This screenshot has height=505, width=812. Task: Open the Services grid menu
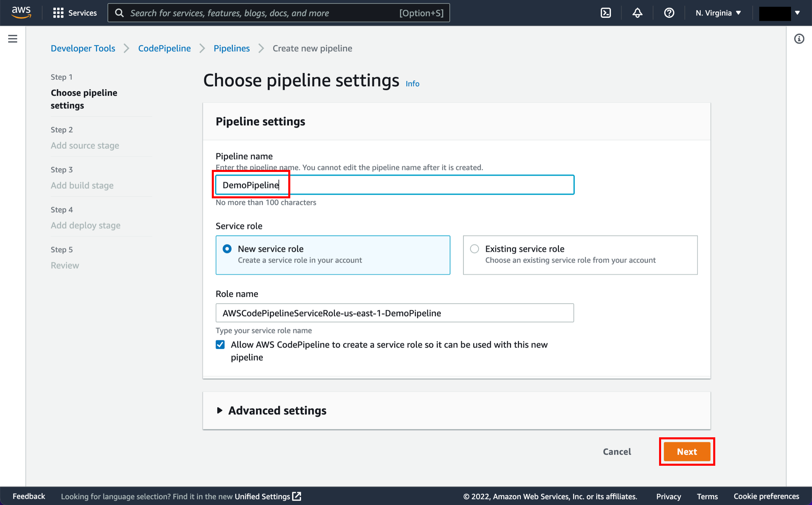point(58,13)
